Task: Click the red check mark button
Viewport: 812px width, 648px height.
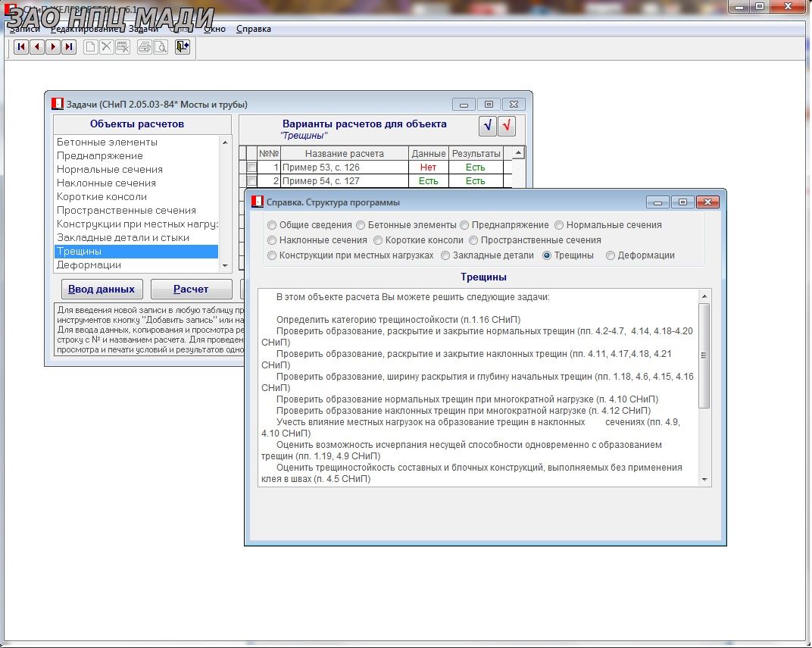Action: coord(507,126)
